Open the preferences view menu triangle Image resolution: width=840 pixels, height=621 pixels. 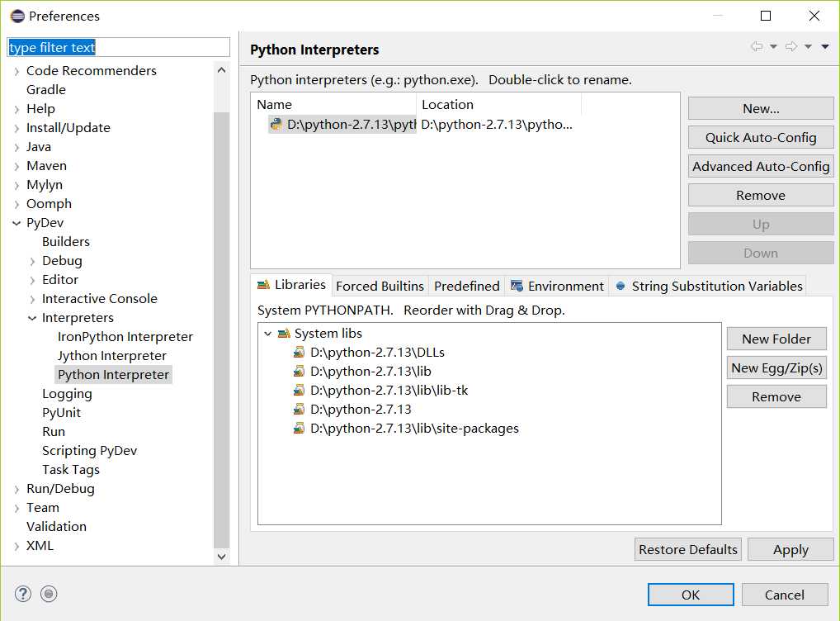click(x=825, y=47)
